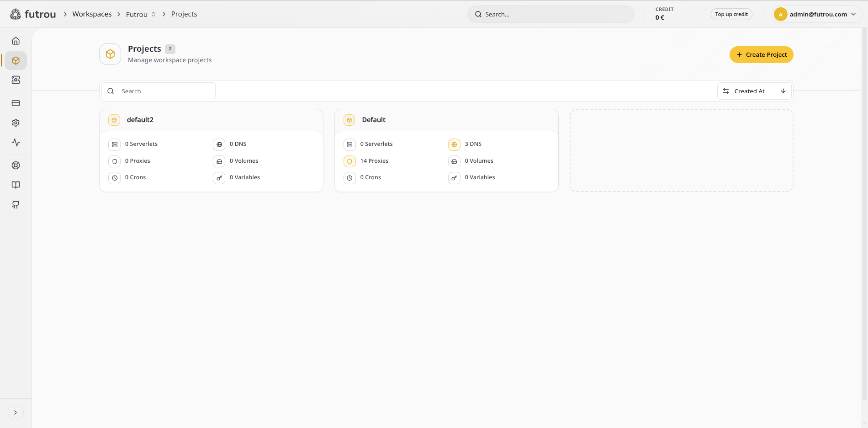Click the default2 project cube icon
This screenshot has width=868, height=428.
(x=114, y=120)
